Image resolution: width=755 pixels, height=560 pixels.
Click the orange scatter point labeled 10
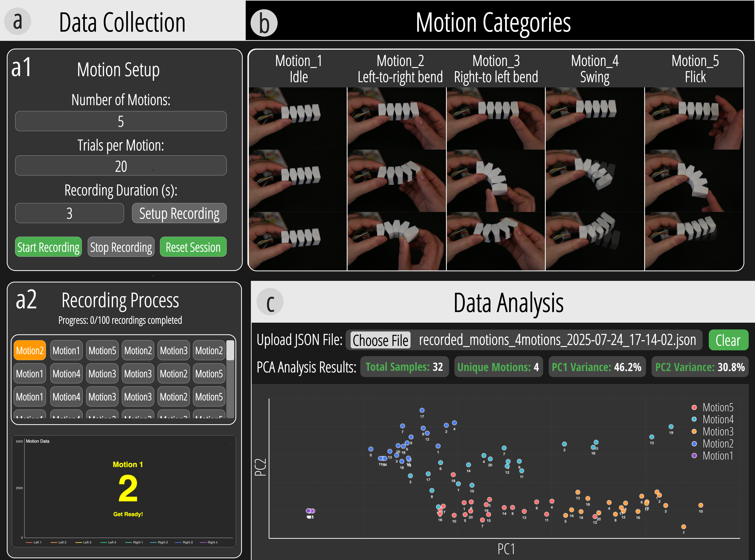coord(701,505)
